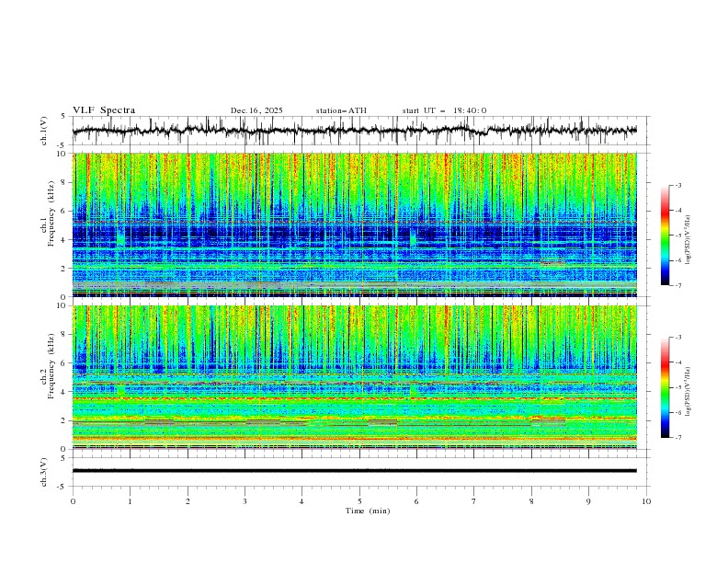Click the ch.2 frequency tick label "4"
Screen dimensions: 728x563
(64, 392)
